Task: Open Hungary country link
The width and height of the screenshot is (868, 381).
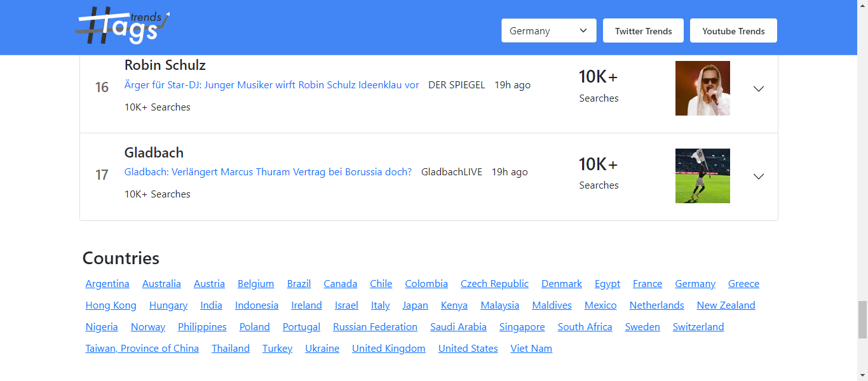Action: point(168,305)
